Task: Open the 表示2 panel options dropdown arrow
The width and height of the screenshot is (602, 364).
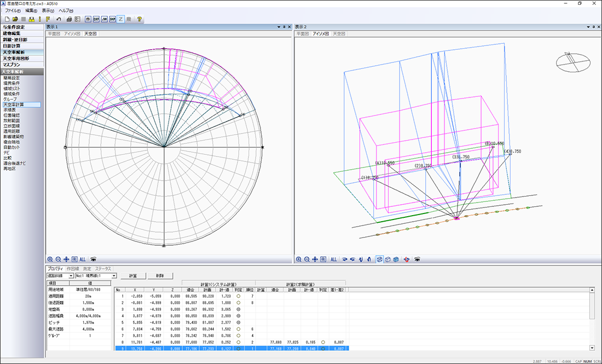Action: pyautogui.click(x=588, y=27)
